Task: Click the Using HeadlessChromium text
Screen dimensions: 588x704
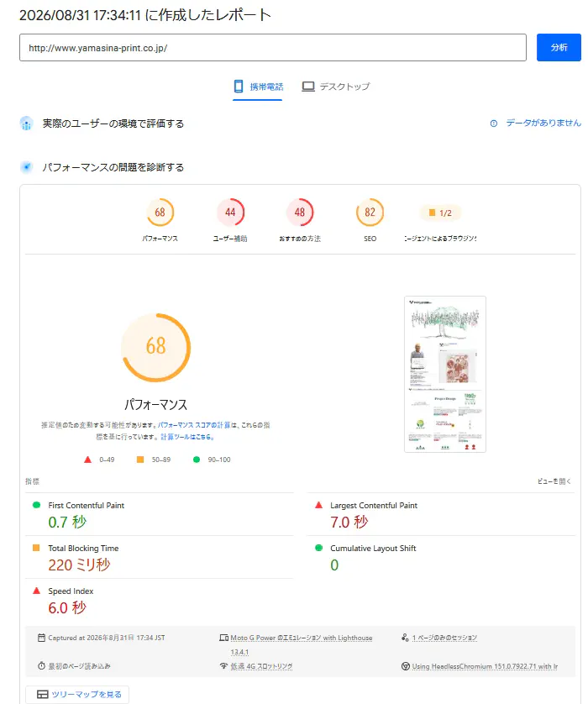Action: (485, 666)
